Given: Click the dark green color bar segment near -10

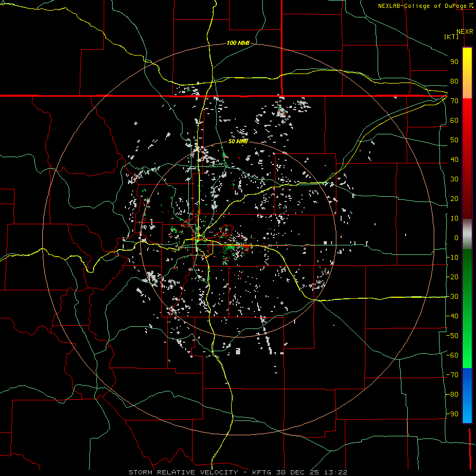Looking at the screenshot, I should pyautogui.click(x=467, y=258).
